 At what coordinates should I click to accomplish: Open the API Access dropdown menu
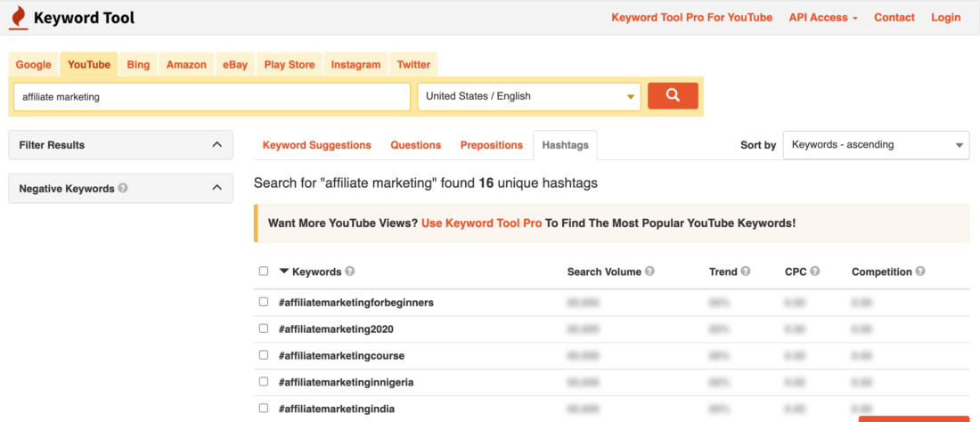point(823,18)
